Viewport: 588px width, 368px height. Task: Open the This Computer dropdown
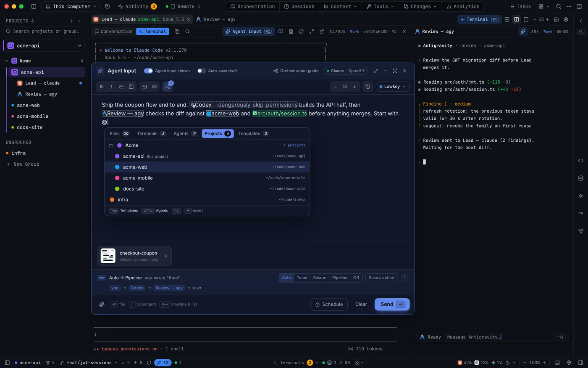coord(71,6)
